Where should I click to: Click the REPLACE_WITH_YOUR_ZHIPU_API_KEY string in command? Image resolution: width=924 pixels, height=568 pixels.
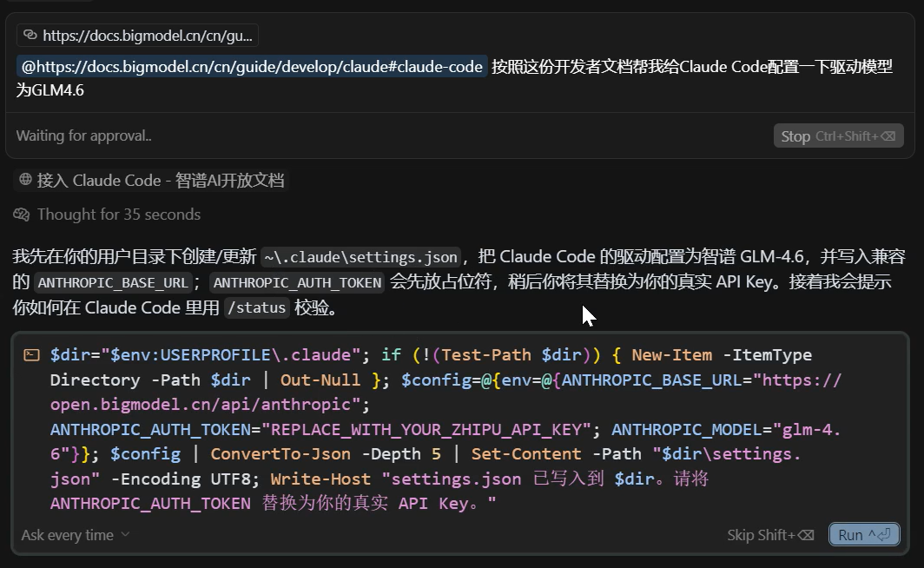[x=425, y=430]
